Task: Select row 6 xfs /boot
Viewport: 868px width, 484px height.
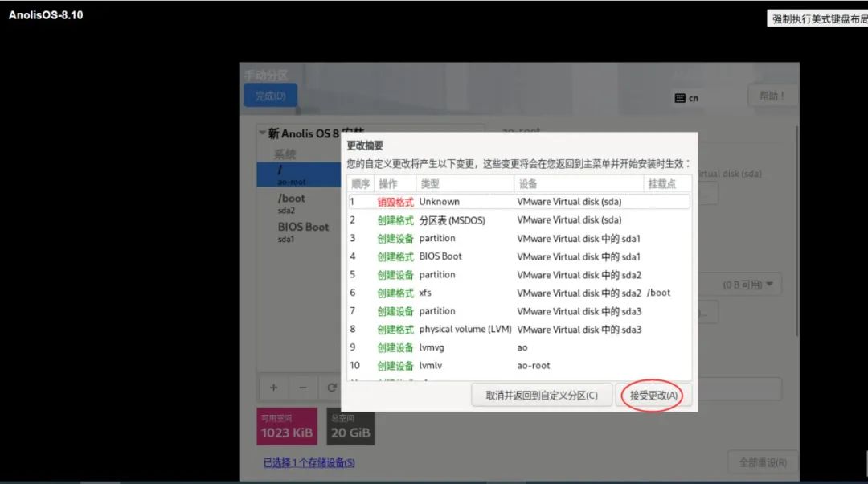Action: click(x=519, y=293)
